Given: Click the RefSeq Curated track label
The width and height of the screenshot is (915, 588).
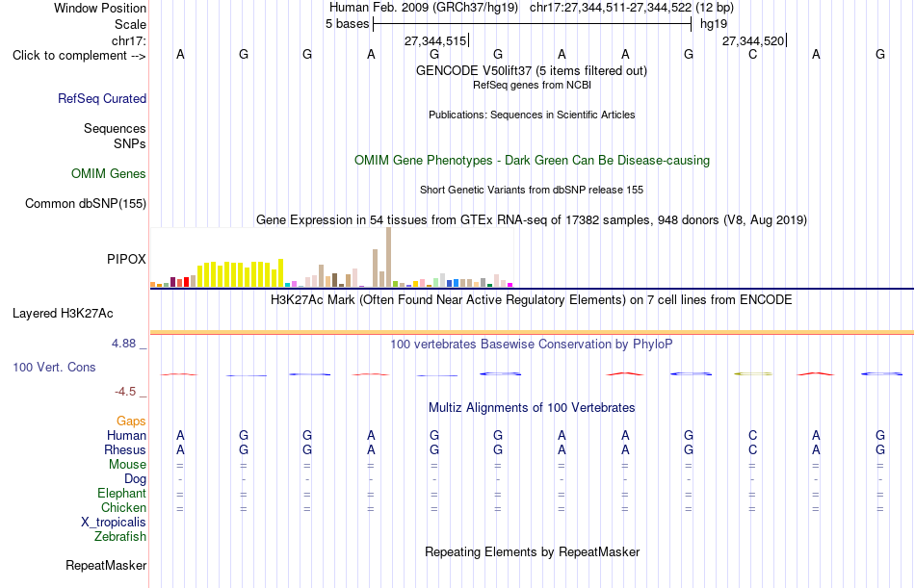Looking at the screenshot, I should (x=102, y=98).
